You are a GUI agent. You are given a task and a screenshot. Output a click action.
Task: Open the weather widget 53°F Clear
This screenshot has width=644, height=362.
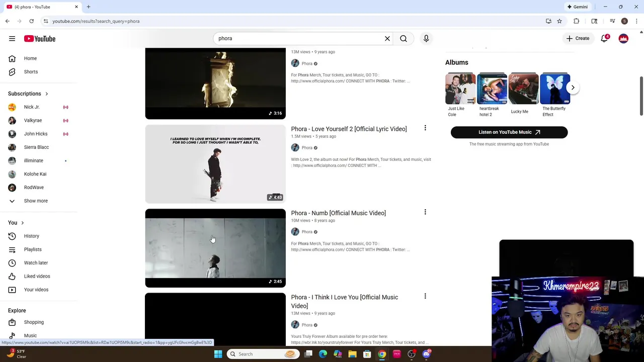pyautogui.click(x=16, y=354)
